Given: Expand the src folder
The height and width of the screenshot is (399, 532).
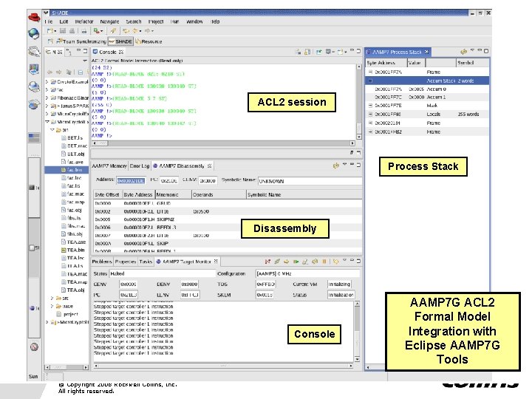Looking at the screenshot, I should click(x=52, y=299).
